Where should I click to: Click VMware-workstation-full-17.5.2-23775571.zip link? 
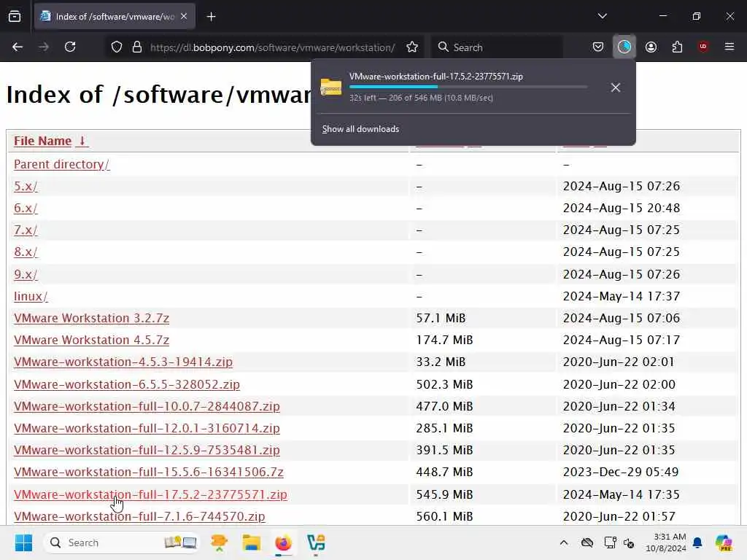150,494
